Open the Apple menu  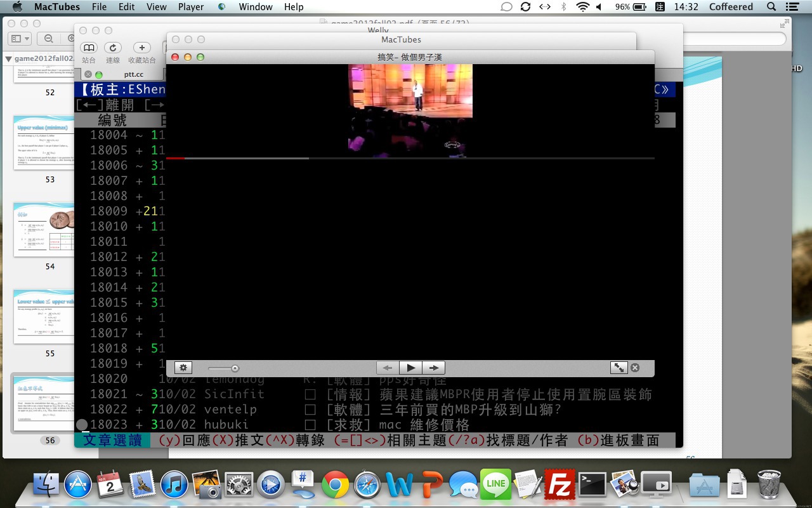(17, 7)
